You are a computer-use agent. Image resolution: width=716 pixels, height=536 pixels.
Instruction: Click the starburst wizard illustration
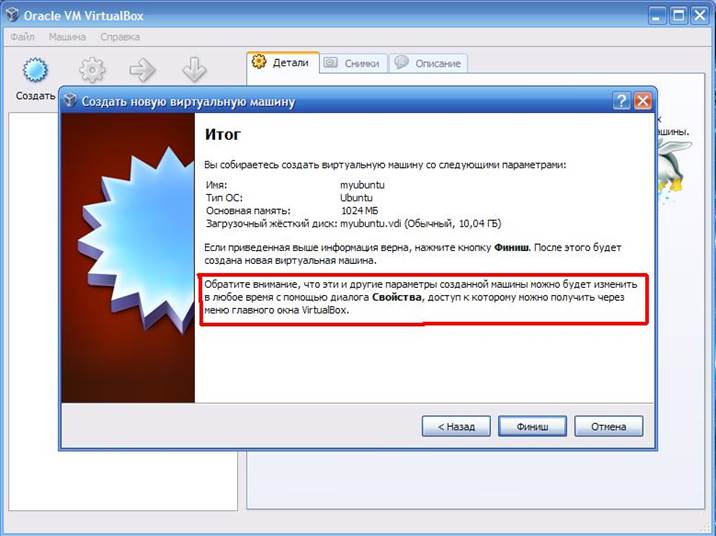(128, 258)
